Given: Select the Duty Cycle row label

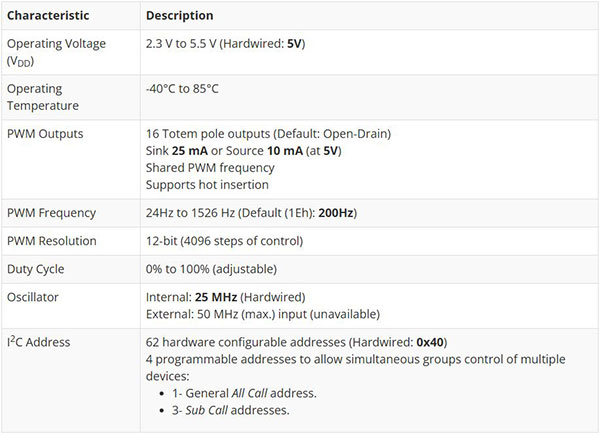Looking at the screenshot, I should click(37, 269).
